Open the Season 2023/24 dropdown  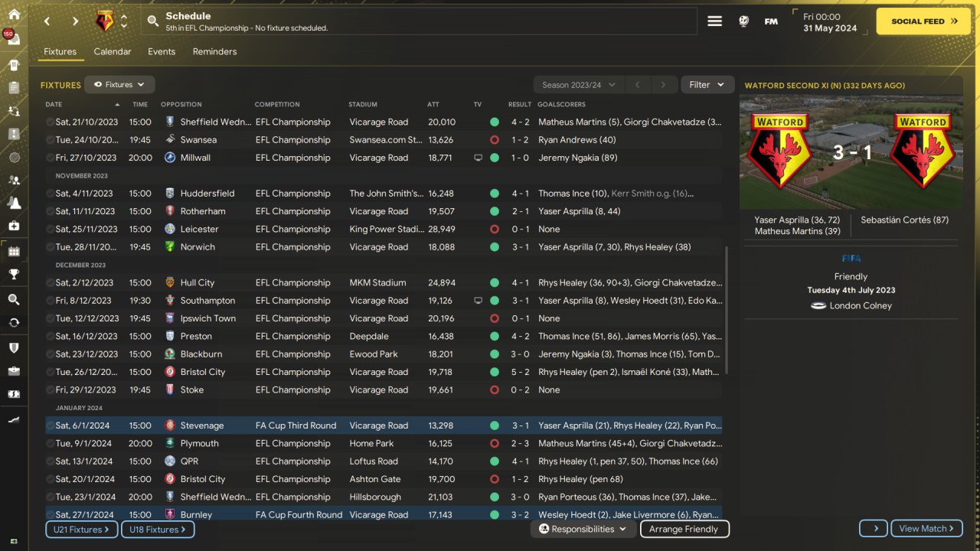(579, 85)
